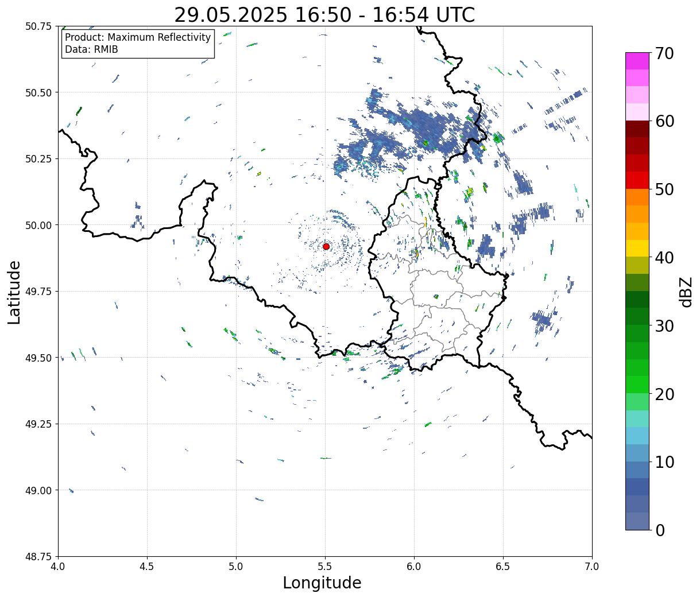Click the longitude tick label '6.0'
700x597 pixels.
(414, 567)
